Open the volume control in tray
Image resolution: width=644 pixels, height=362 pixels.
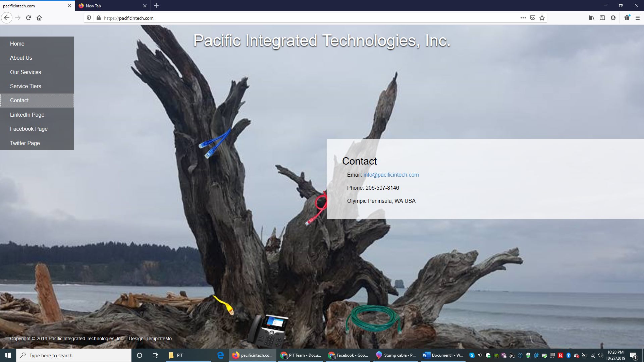coord(600,355)
